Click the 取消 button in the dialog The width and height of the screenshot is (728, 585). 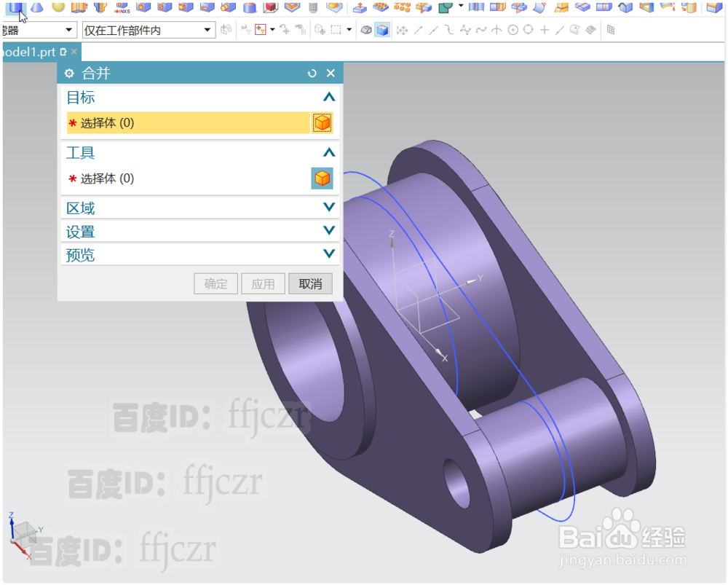coord(310,283)
